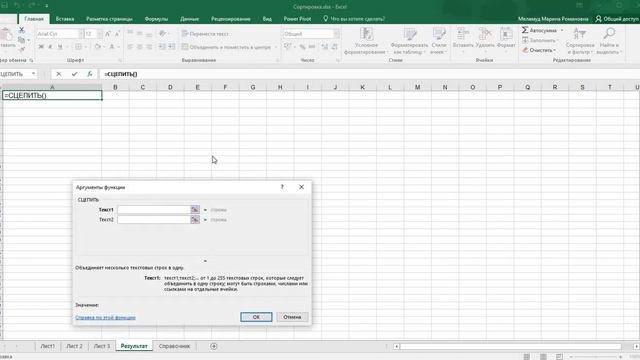
Task: Click the help question mark in dialog
Action: [282, 187]
